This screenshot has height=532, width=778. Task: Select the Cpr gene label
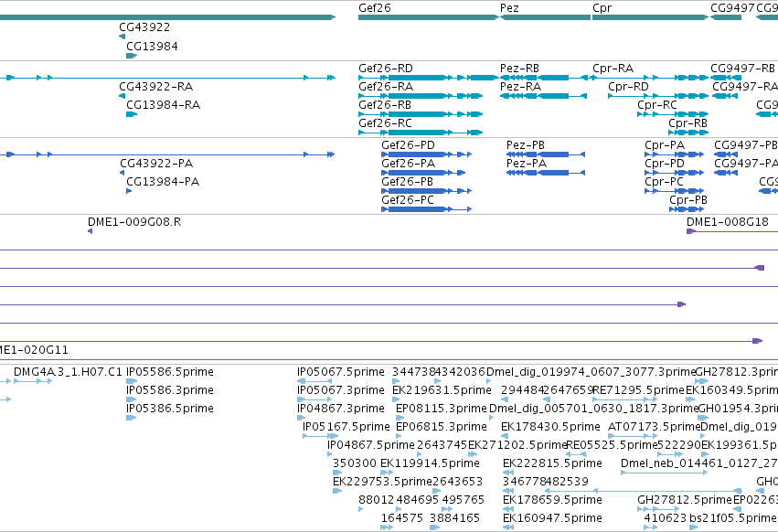tap(602, 8)
